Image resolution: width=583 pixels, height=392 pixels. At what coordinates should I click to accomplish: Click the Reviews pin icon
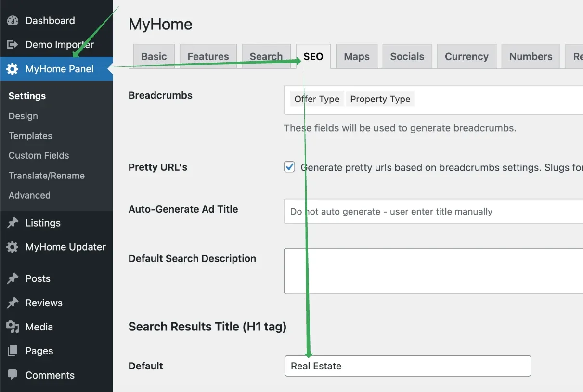(x=13, y=303)
